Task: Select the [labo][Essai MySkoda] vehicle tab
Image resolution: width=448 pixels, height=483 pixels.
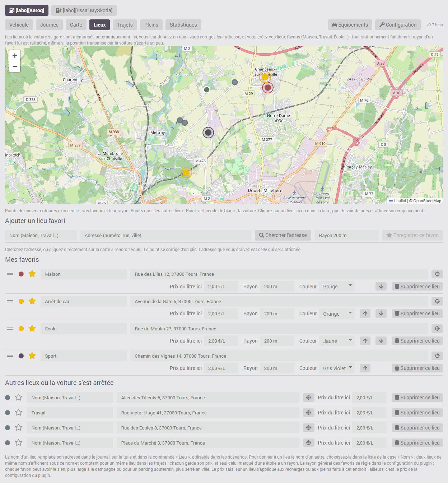Action: tap(84, 10)
